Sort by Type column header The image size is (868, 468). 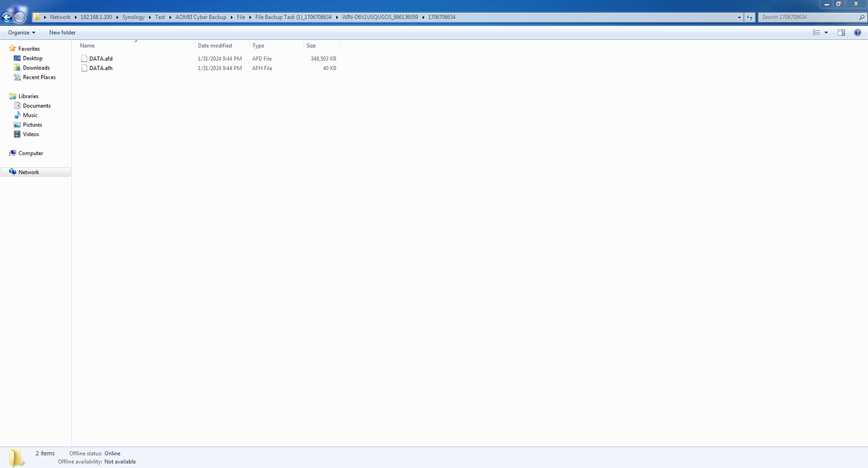click(x=258, y=46)
